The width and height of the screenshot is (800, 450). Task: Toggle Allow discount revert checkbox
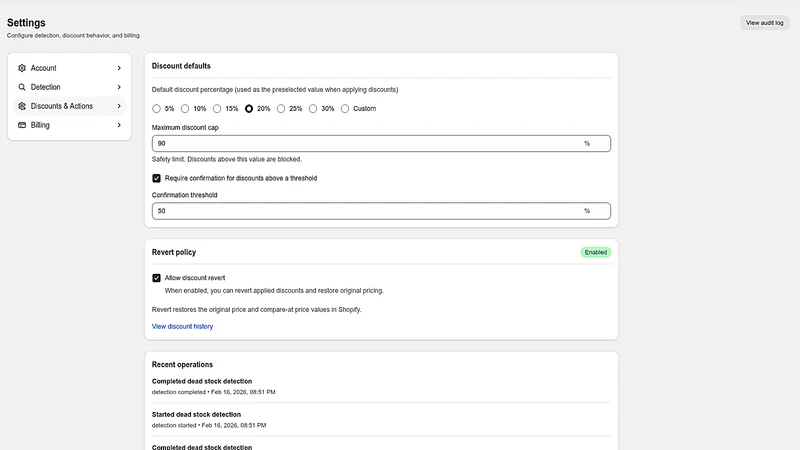156,278
